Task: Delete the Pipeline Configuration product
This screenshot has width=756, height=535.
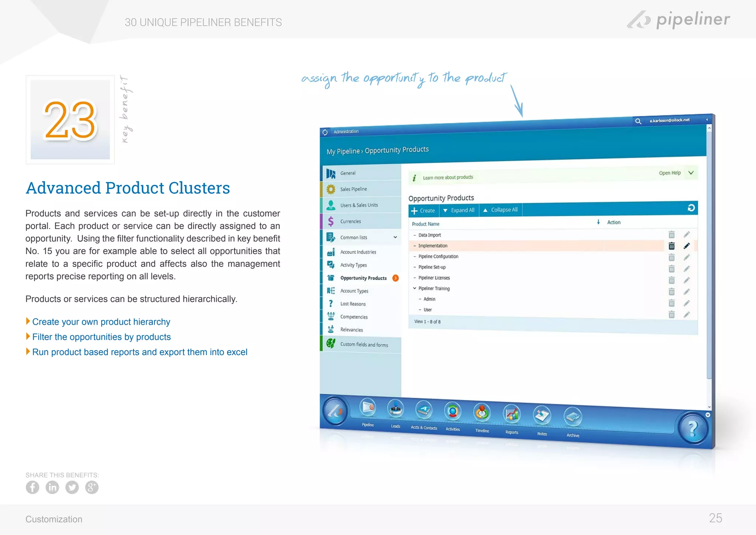Action: [x=671, y=257]
